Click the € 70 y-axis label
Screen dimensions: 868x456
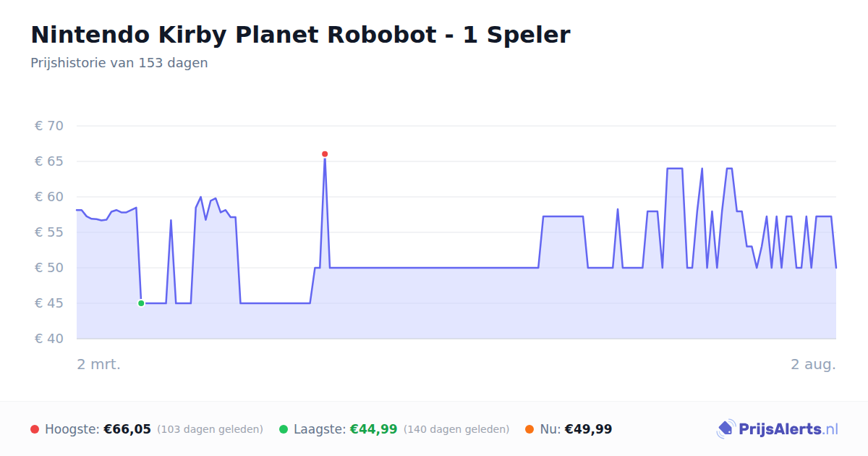coord(49,126)
